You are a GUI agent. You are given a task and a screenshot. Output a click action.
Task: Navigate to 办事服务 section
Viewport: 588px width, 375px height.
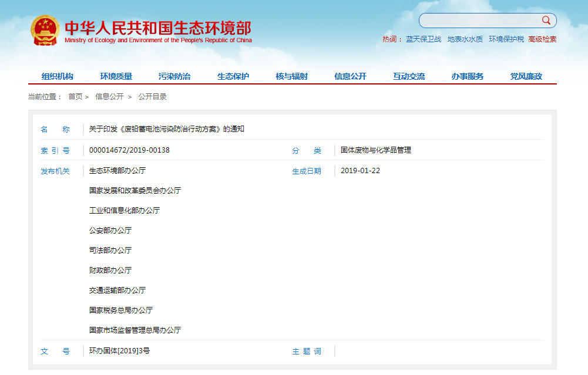(468, 76)
